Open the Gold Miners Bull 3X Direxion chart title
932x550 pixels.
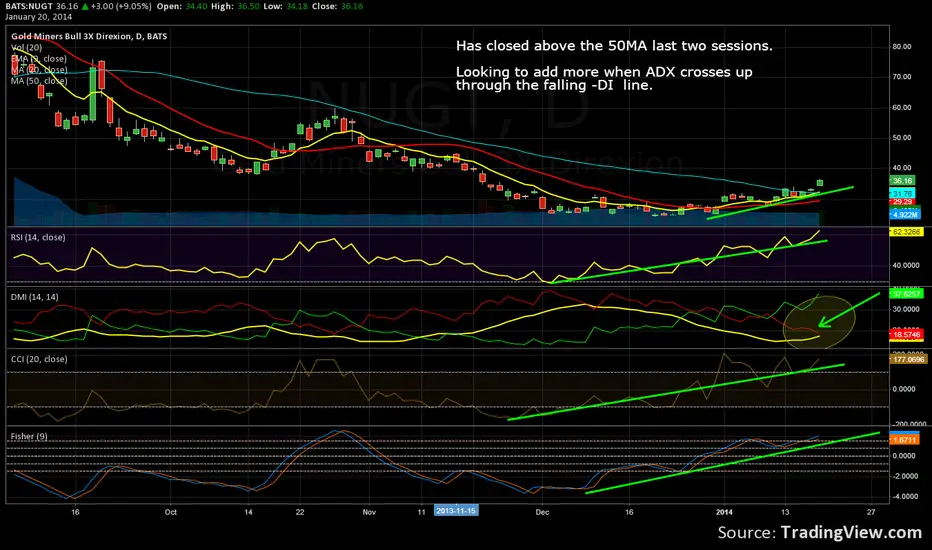point(89,36)
